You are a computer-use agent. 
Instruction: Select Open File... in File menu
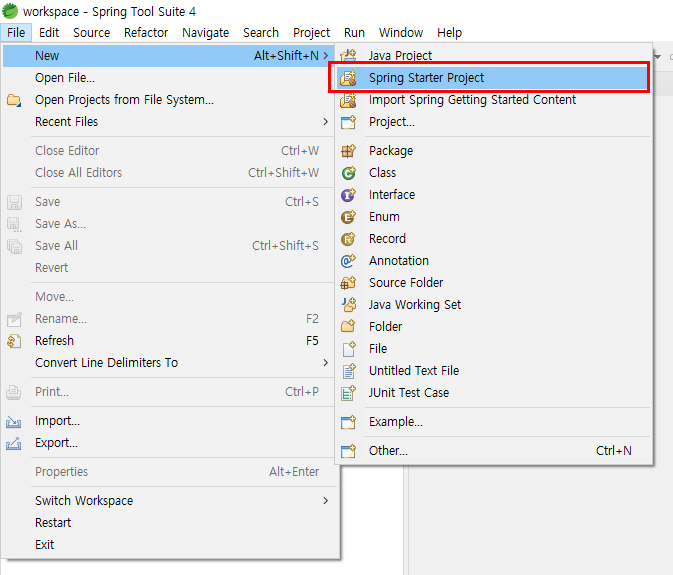[168, 78]
